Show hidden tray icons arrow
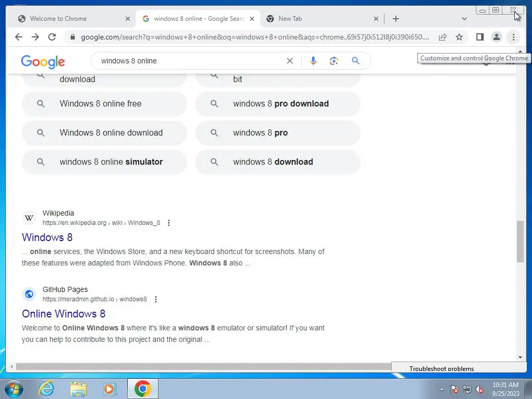This screenshot has width=532, height=399. [442, 389]
